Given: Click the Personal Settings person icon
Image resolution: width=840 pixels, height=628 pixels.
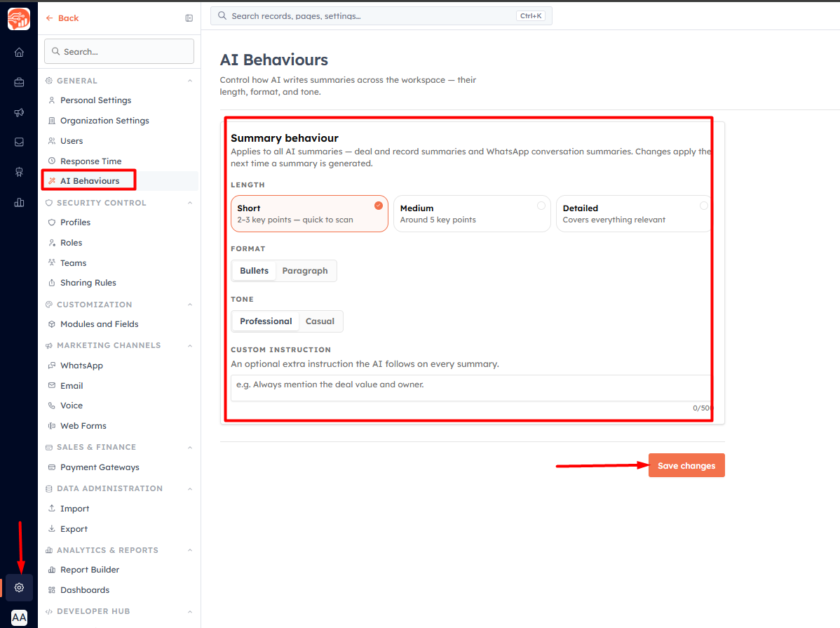Looking at the screenshot, I should [x=52, y=100].
